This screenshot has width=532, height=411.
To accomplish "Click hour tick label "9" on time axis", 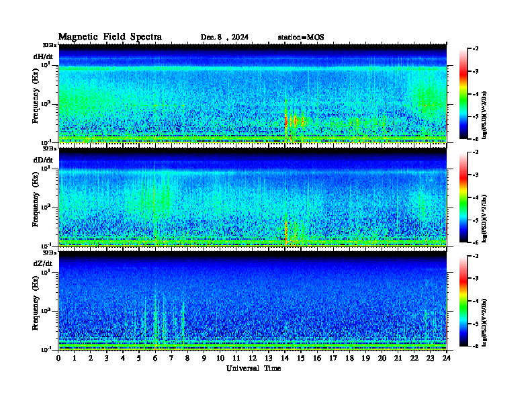I will click(204, 358).
